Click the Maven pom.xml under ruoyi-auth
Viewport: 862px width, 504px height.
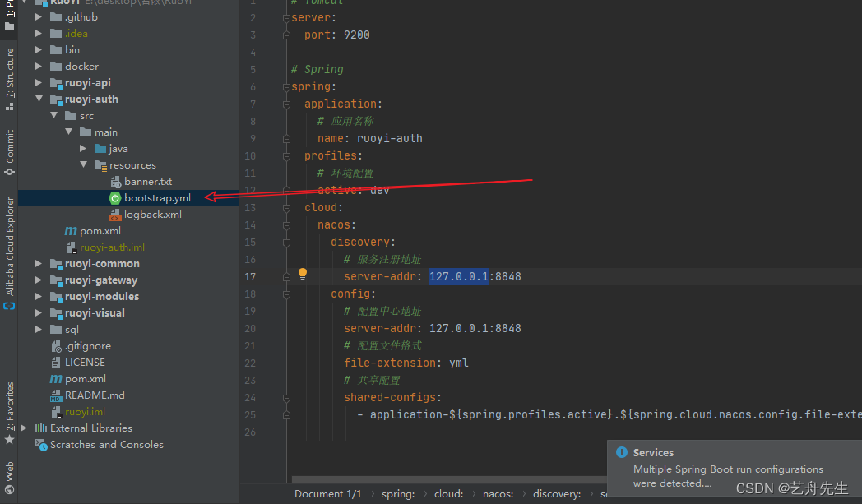click(100, 231)
